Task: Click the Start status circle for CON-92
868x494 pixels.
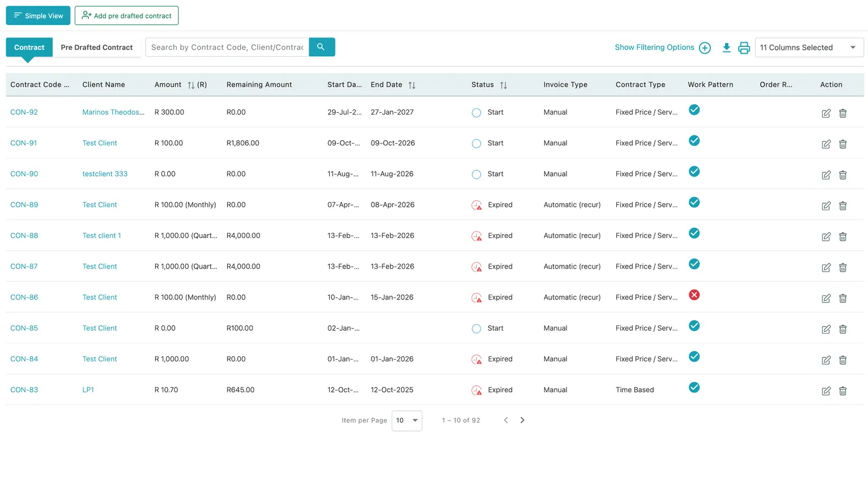Action: pos(476,112)
